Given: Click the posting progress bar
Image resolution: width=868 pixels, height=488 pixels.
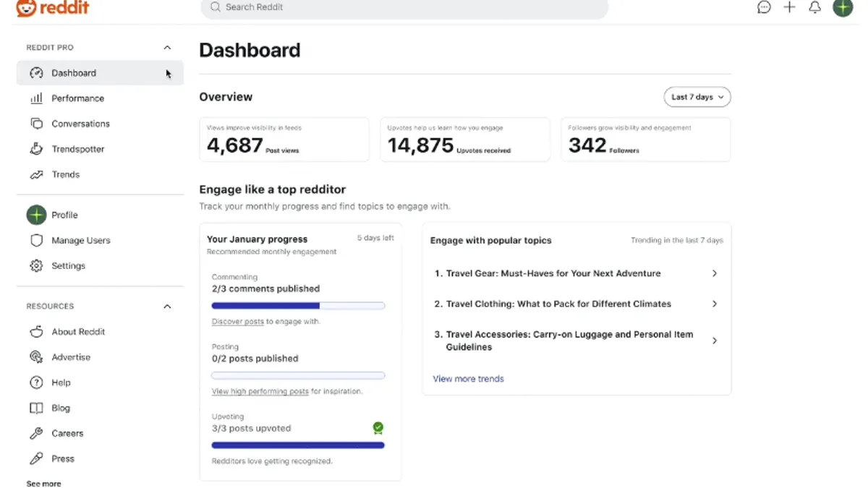Looking at the screenshot, I should point(298,376).
